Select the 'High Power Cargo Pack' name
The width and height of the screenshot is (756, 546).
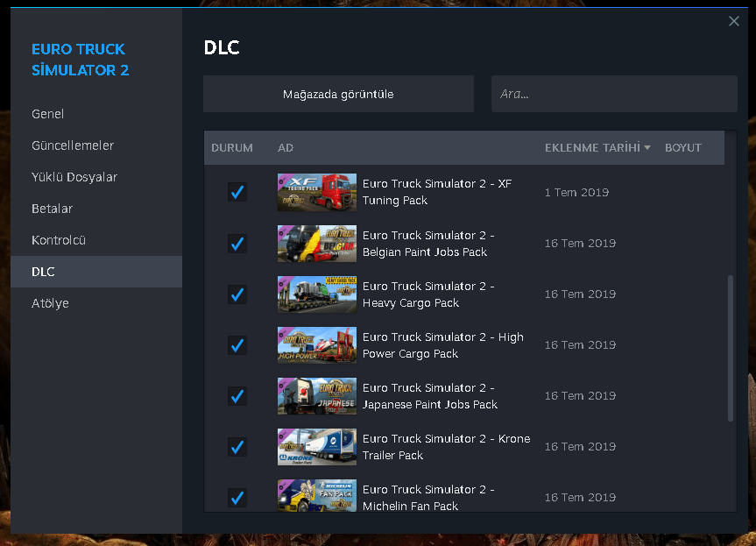click(x=443, y=345)
